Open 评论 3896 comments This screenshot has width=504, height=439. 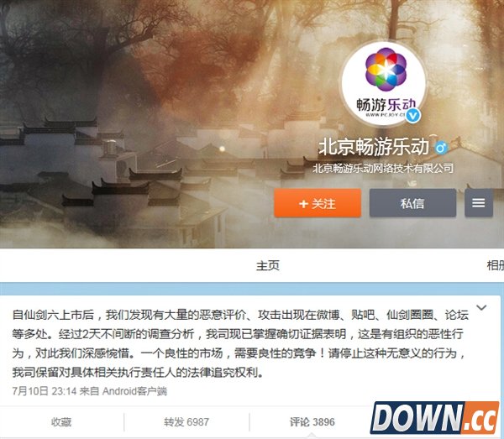click(x=312, y=422)
